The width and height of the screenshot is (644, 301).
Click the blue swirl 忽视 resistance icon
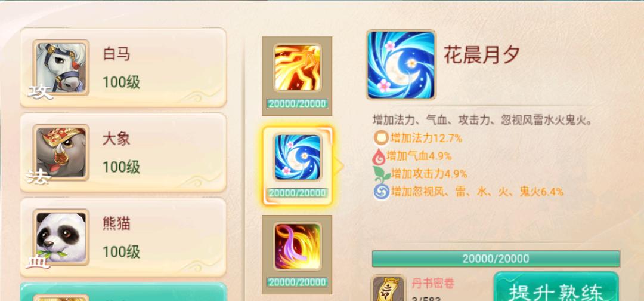(381, 192)
